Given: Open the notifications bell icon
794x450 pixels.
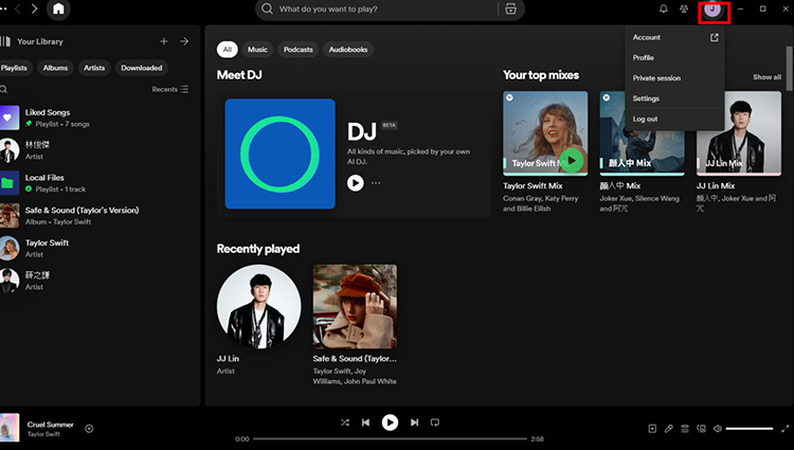Looking at the screenshot, I should [x=663, y=9].
